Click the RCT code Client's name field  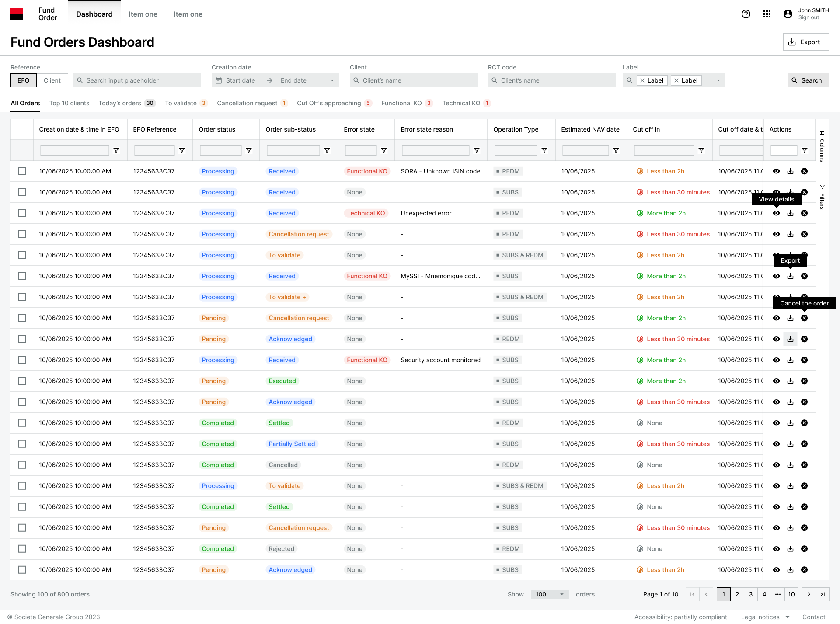click(x=552, y=80)
